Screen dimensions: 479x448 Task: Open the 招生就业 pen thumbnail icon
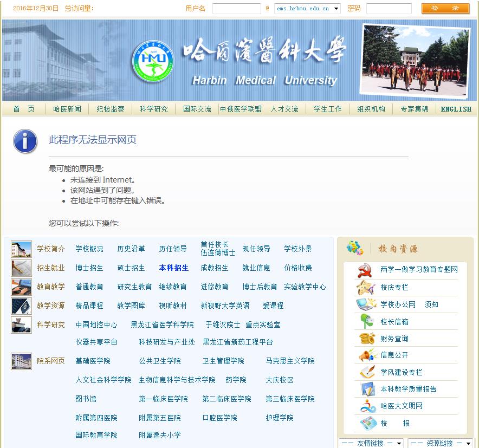pos(21,268)
